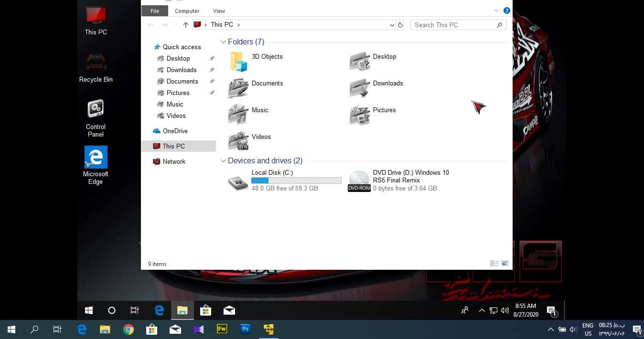The height and width of the screenshot is (339, 644).
Task: Select the DVD Drive (D:) icon
Action: click(359, 181)
